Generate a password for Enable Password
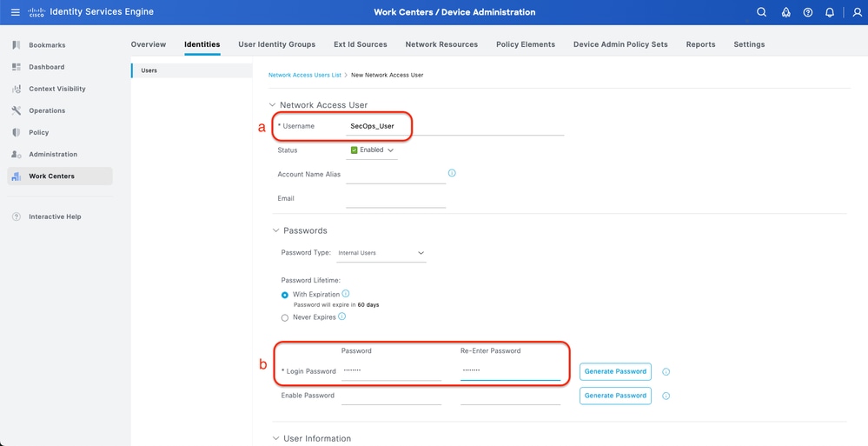The image size is (868, 446). tap(615, 396)
